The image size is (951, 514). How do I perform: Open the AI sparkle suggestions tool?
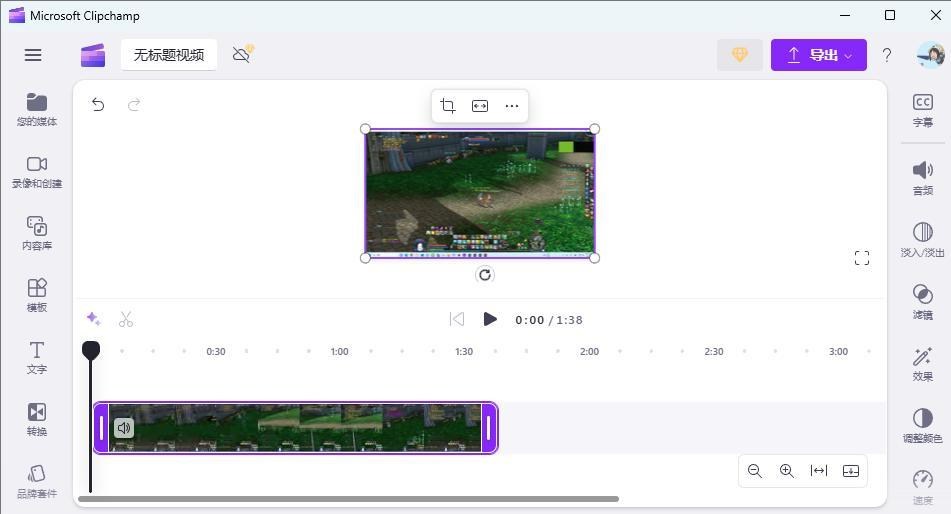point(93,318)
